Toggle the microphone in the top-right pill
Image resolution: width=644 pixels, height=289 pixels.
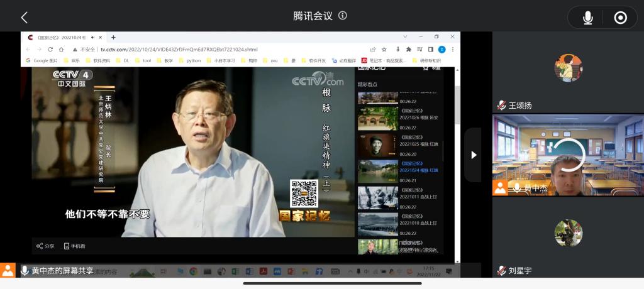[x=588, y=18]
